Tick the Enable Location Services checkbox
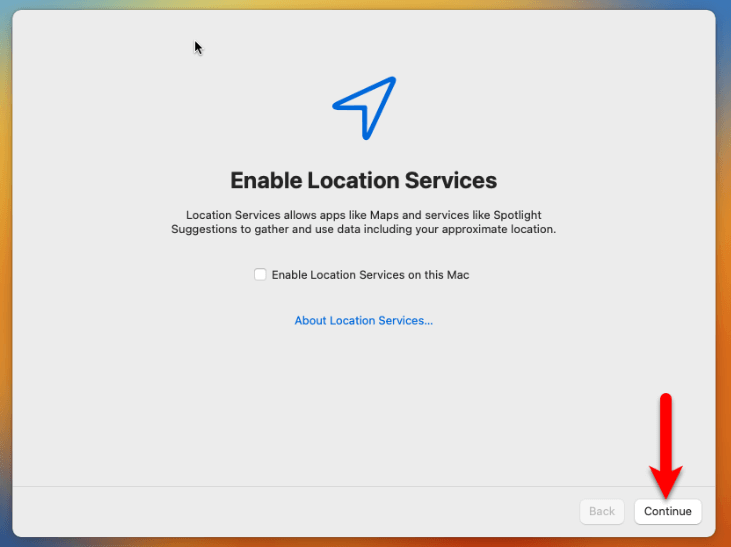The width and height of the screenshot is (731, 547). (260, 275)
